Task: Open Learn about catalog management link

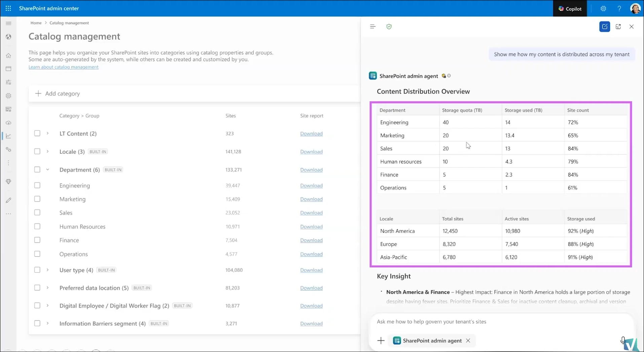Action: pyautogui.click(x=64, y=67)
